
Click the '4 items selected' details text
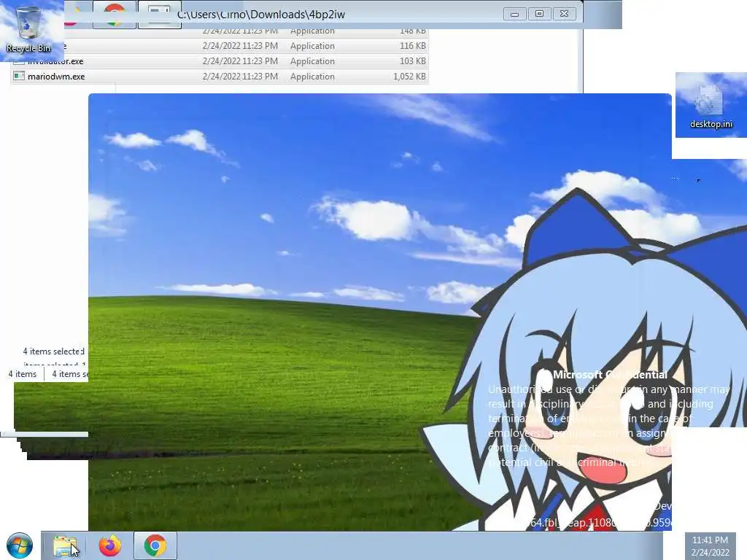point(53,351)
